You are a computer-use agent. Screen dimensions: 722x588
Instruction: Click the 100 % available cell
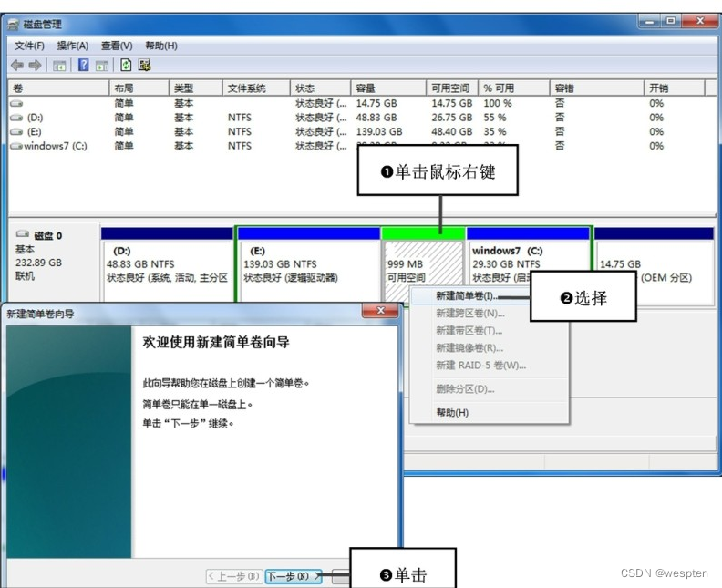498,103
